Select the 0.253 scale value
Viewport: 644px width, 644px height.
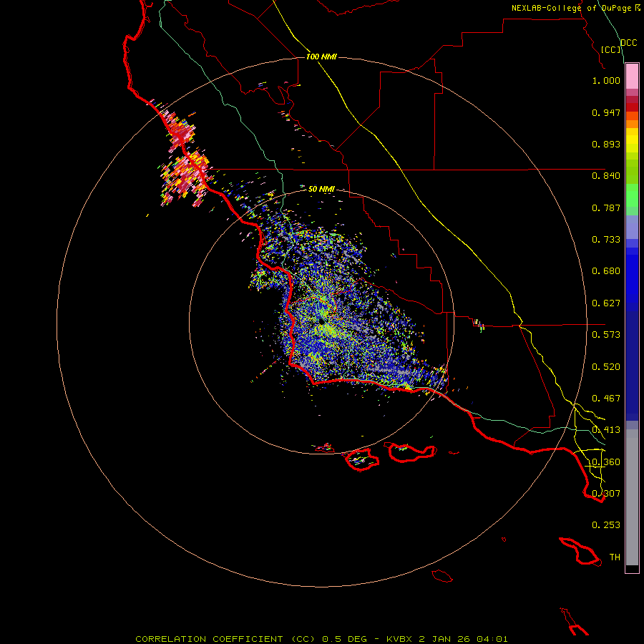pyautogui.click(x=606, y=525)
